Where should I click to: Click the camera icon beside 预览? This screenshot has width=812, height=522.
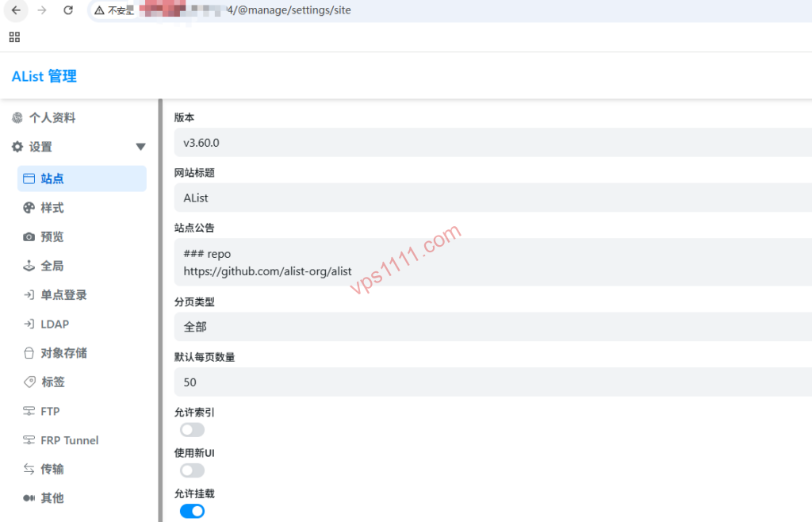click(29, 236)
